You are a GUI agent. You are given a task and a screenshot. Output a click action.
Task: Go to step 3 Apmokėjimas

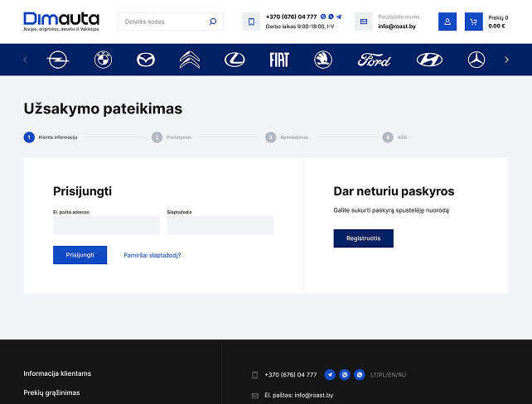287,137
